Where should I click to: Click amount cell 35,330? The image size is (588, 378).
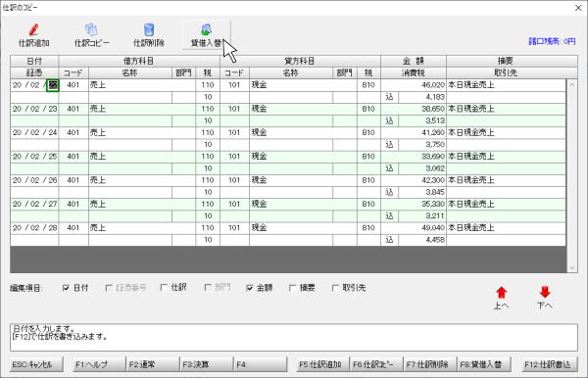[414, 204]
